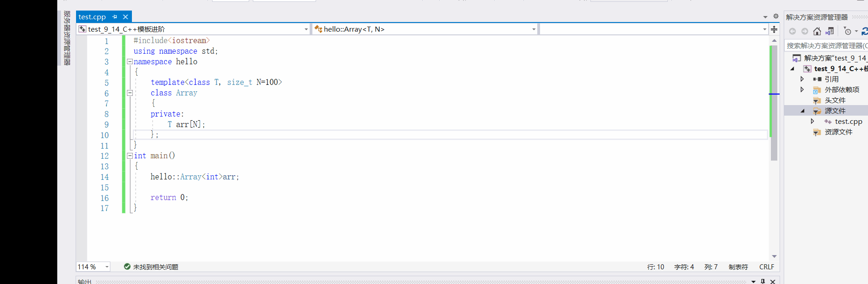Collapse the test_9_14_C++ project node
Viewport: 868px width, 284px height.
pyautogui.click(x=792, y=69)
